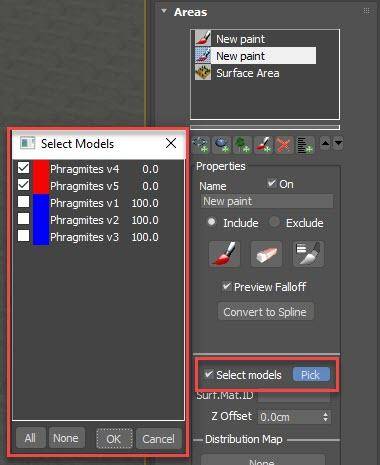Click Convert to Spline button
The height and width of the screenshot is (465, 380).
coord(265,312)
